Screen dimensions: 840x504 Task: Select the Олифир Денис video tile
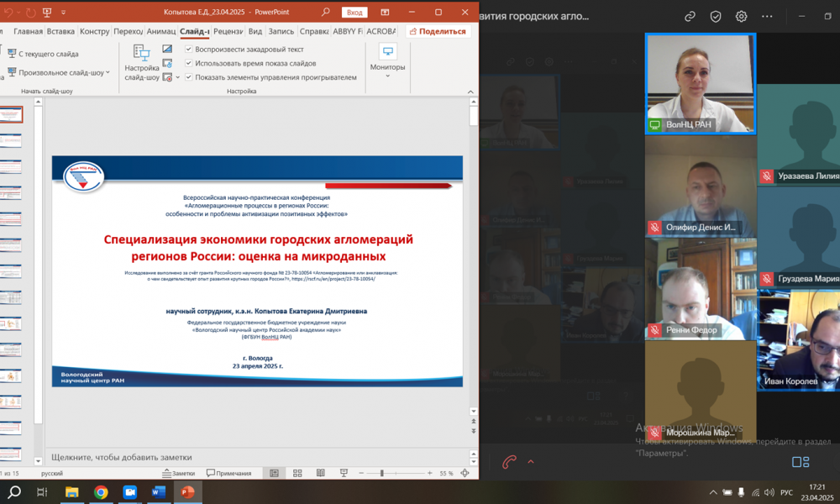701,186
